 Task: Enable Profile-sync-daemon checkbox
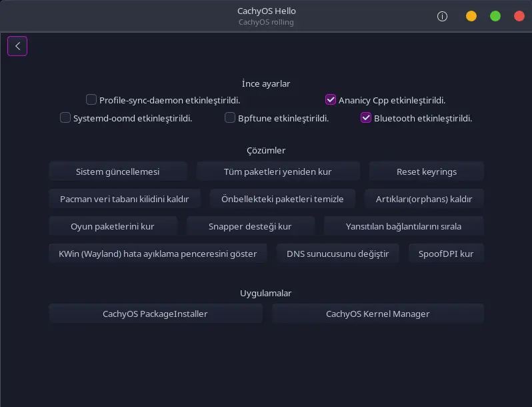click(x=91, y=100)
